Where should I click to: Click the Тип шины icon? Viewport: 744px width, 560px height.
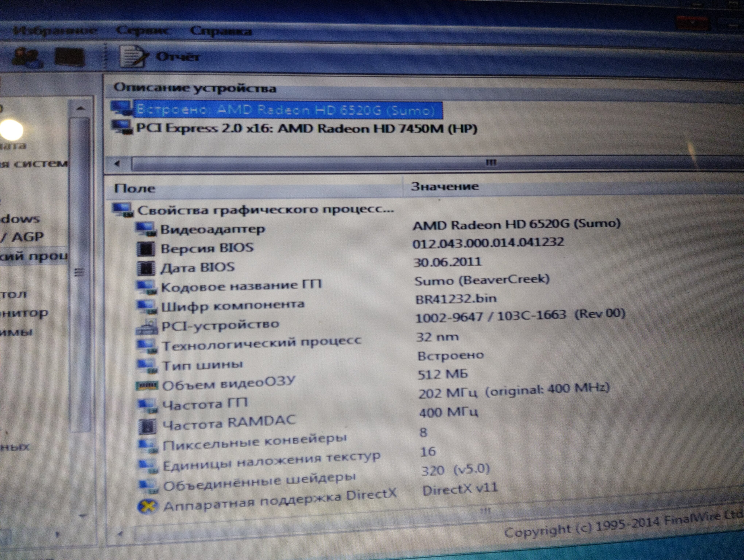click(x=148, y=366)
